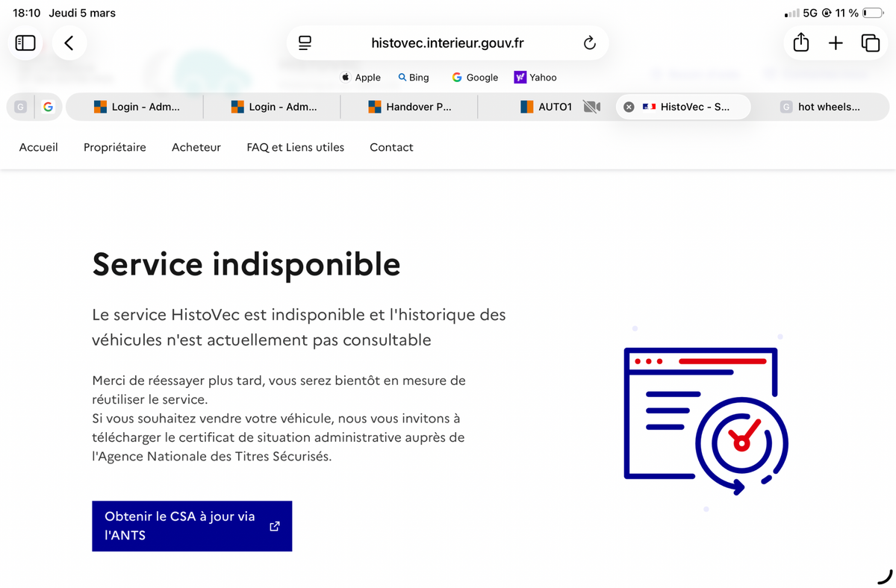The height and width of the screenshot is (588, 896).
Task: Tap the 18:10 clock in status bar
Action: 26,13
